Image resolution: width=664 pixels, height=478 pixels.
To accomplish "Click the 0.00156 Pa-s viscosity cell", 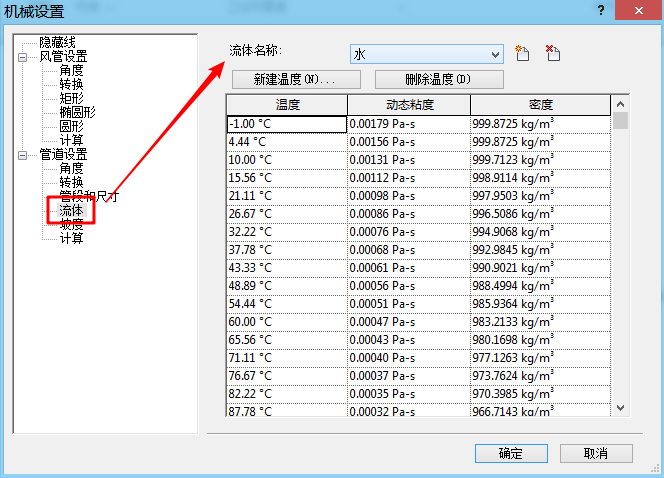I will tap(409, 142).
